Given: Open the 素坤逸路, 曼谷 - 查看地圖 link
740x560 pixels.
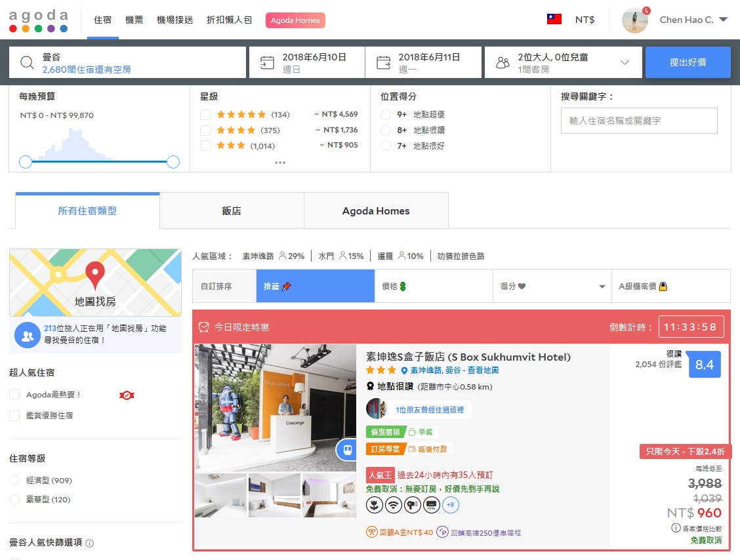Looking at the screenshot, I should [455, 370].
